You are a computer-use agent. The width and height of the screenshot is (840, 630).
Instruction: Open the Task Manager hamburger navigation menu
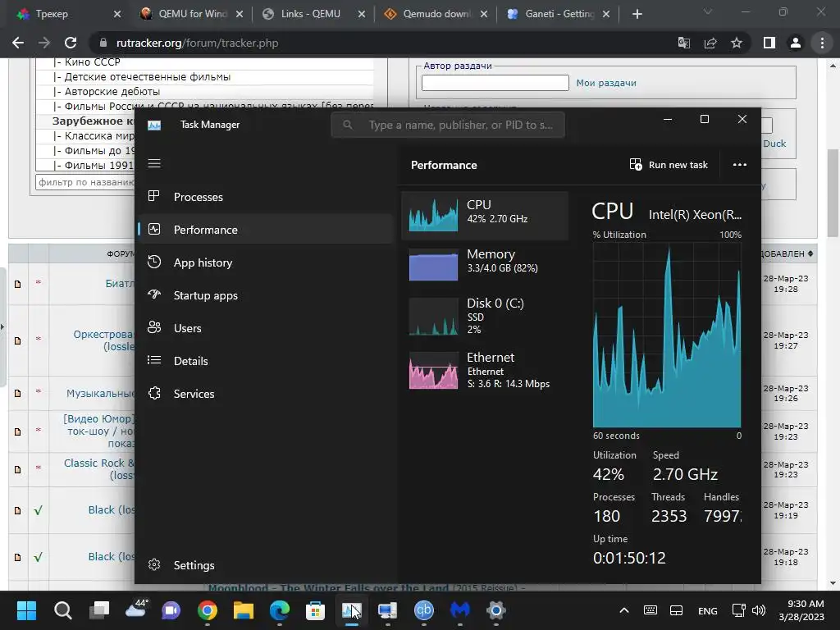click(x=154, y=163)
